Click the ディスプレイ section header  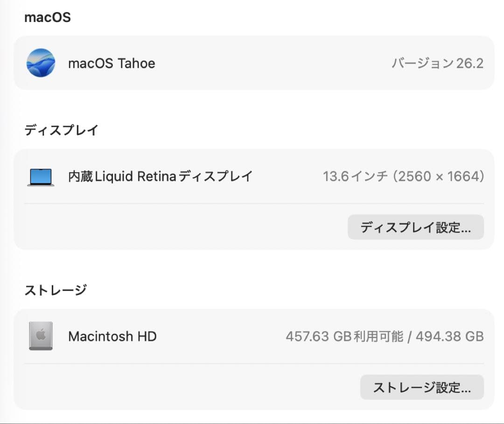pyautogui.click(x=61, y=130)
